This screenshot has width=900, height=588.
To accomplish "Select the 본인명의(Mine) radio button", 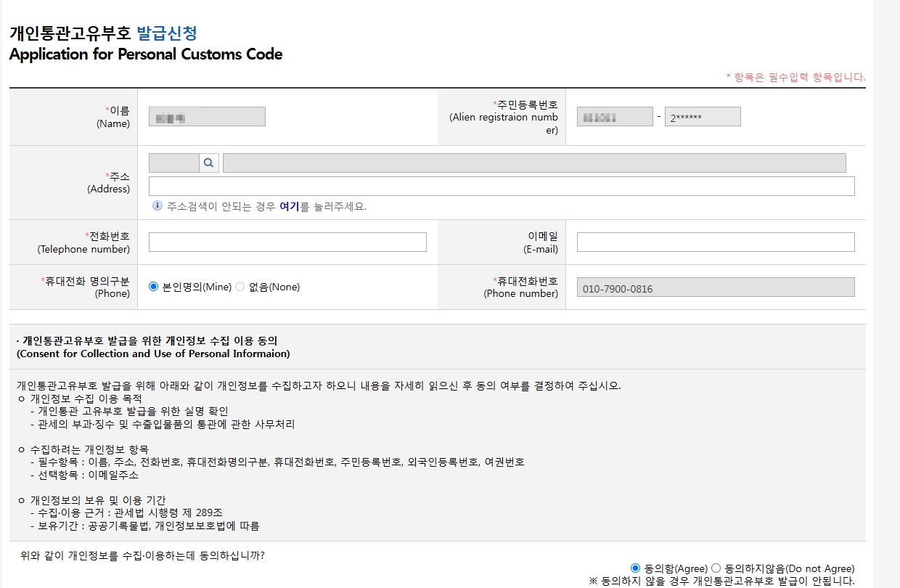I will [153, 286].
